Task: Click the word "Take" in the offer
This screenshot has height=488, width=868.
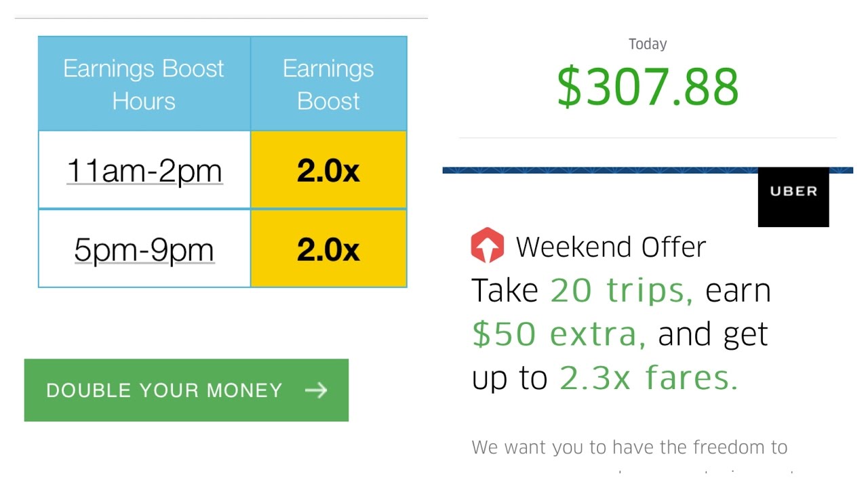Action: point(505,291)
